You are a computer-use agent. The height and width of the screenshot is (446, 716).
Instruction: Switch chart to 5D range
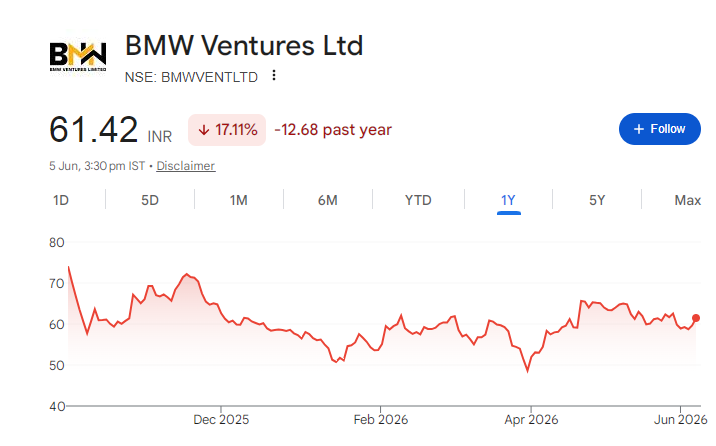point(150,200)
